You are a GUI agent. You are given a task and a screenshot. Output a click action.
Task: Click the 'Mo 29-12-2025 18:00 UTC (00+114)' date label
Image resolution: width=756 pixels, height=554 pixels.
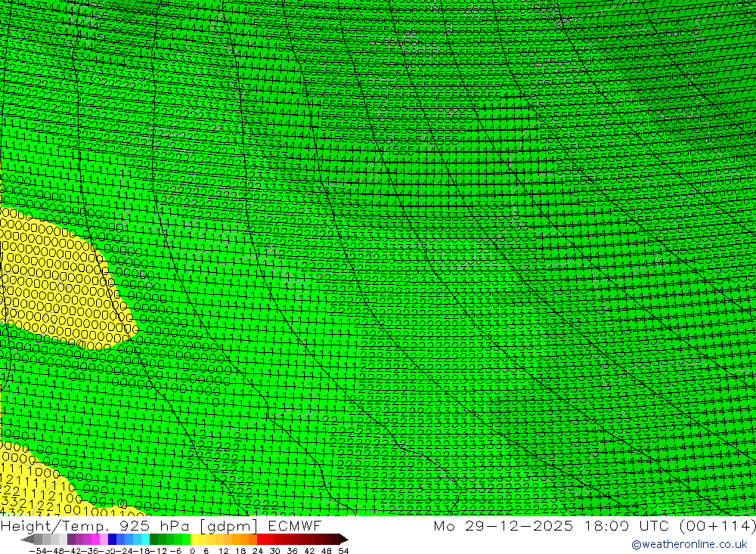(x=594, y=526)
